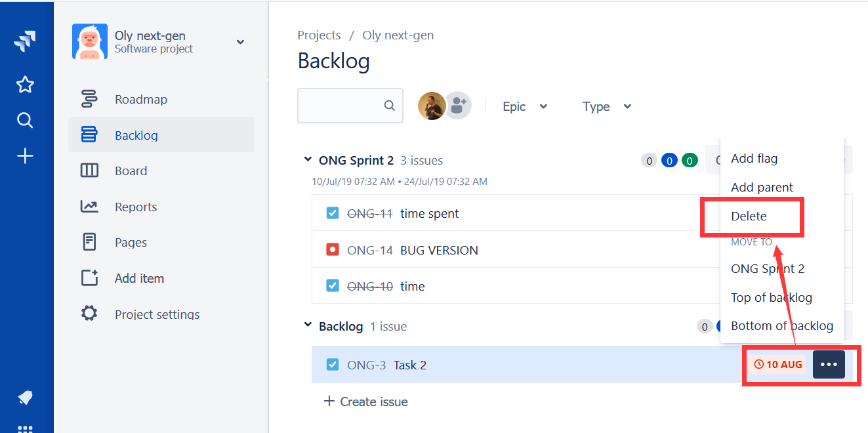Open the Epic filter dropdown
Screen dimensions: 868x433
525,106
